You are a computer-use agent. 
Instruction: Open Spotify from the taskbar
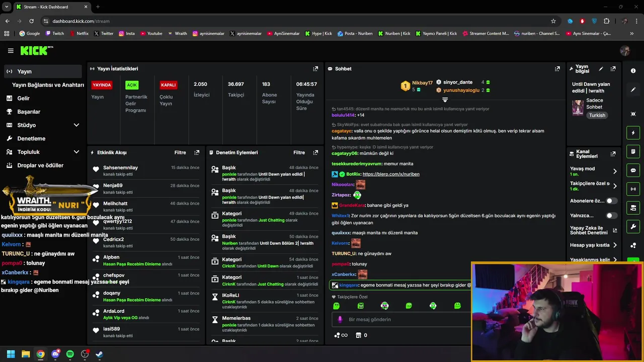pyautogui.click(x=70, y=354)
